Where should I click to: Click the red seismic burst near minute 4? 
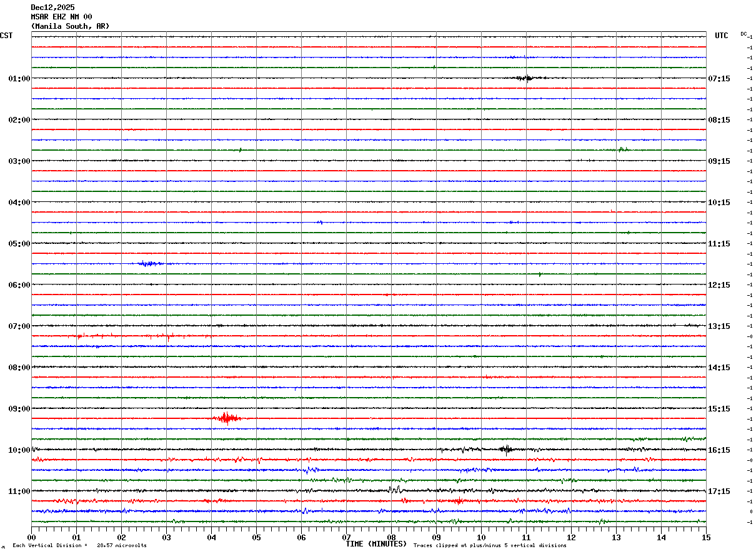click(x=227, y=418)
